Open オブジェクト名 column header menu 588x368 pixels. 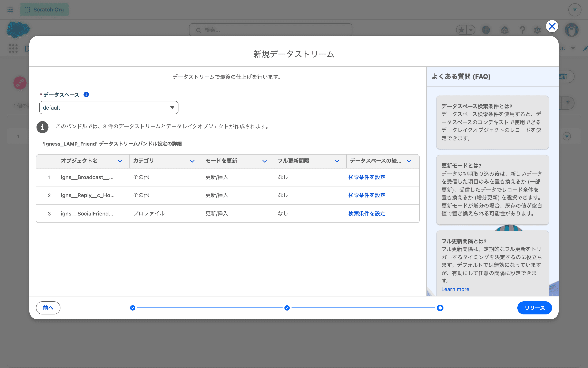pyautogui.click(x=120, y=161)
